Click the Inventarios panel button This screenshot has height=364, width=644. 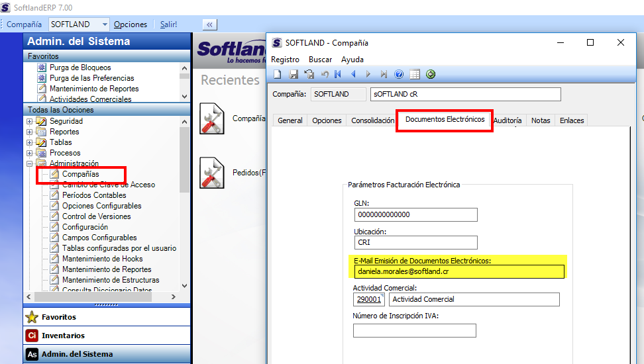point(107,336)
